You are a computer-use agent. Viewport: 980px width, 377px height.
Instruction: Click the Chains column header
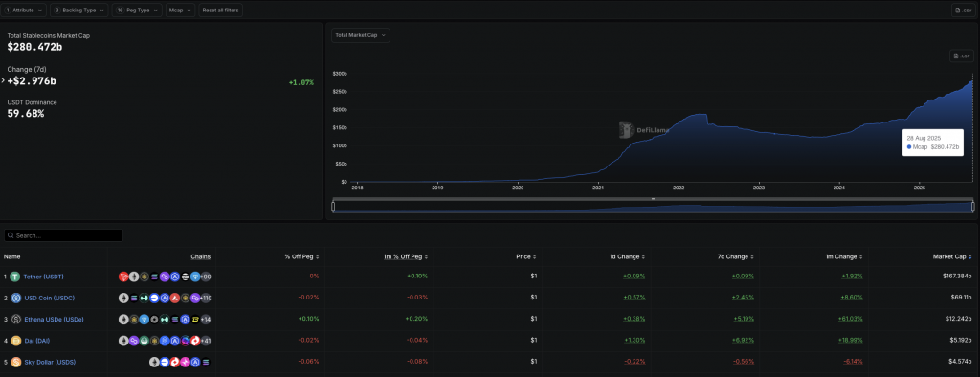[x=201, y=257]
